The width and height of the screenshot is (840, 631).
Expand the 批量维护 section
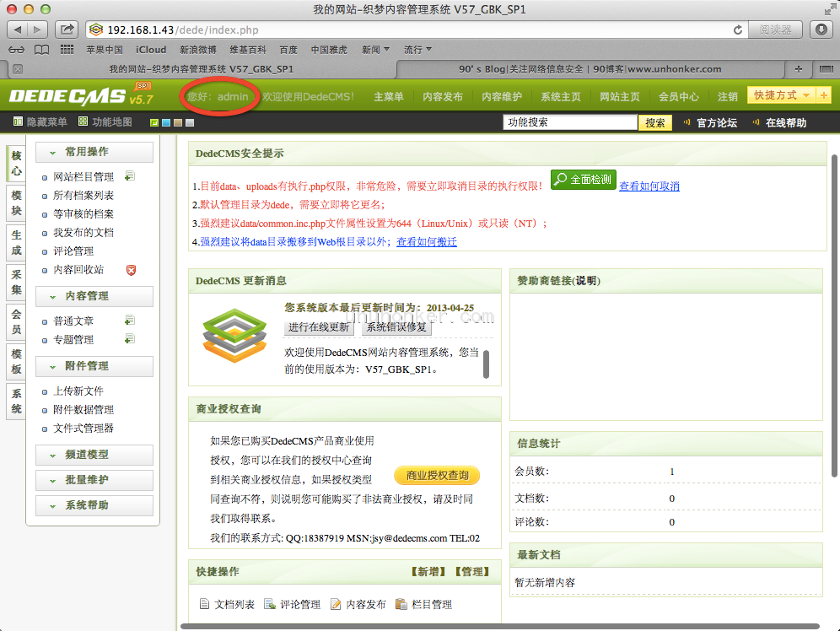click(x=94, y=480)
